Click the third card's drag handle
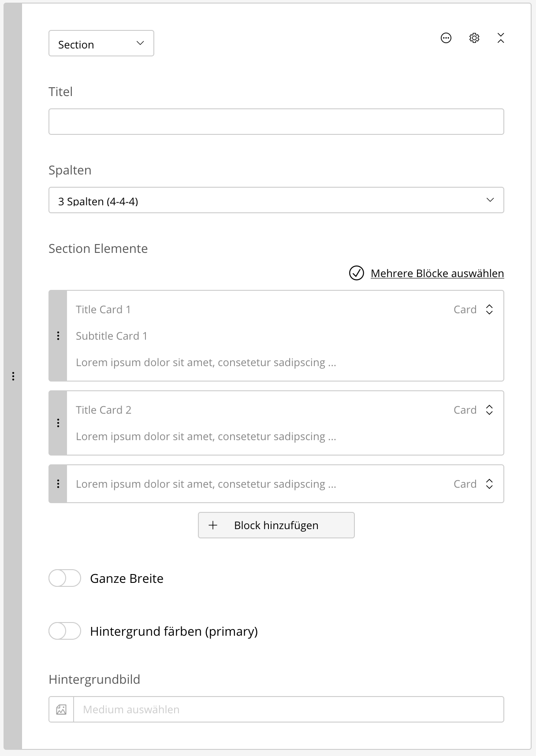Image resolution: width=536 pixels, height=756 pixels. point(58,484)
